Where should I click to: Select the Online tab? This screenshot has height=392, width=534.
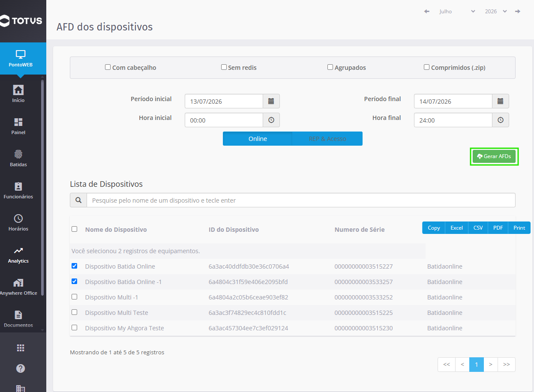258,139
